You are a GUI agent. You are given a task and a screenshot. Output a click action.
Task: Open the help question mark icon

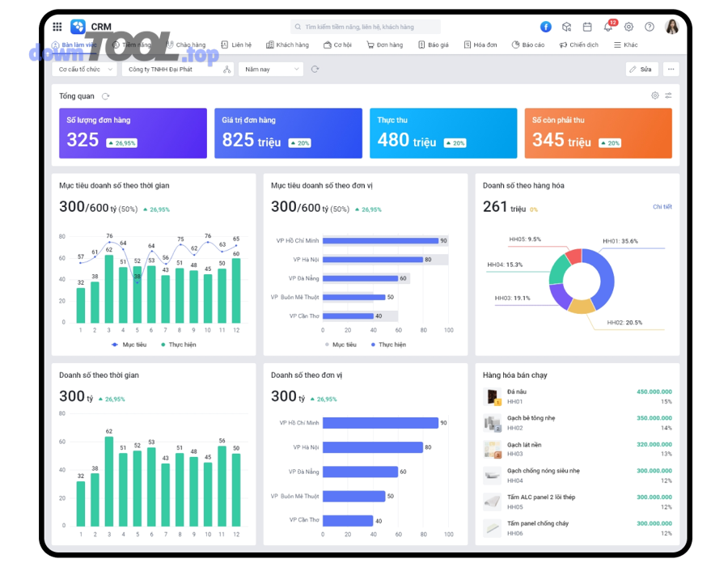pos(650,26)
